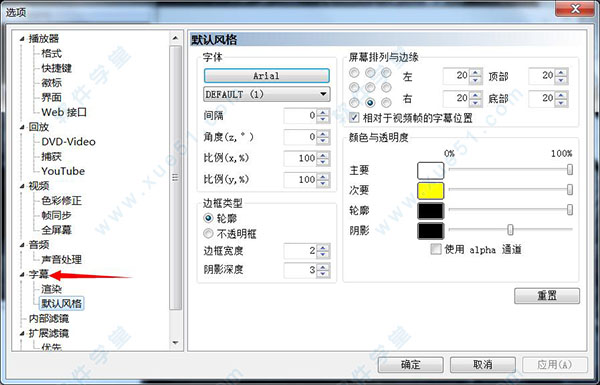The image size is (600, 385).
Task: Decrease the 阴影深度 value
Action: click(x=323, y=274)
